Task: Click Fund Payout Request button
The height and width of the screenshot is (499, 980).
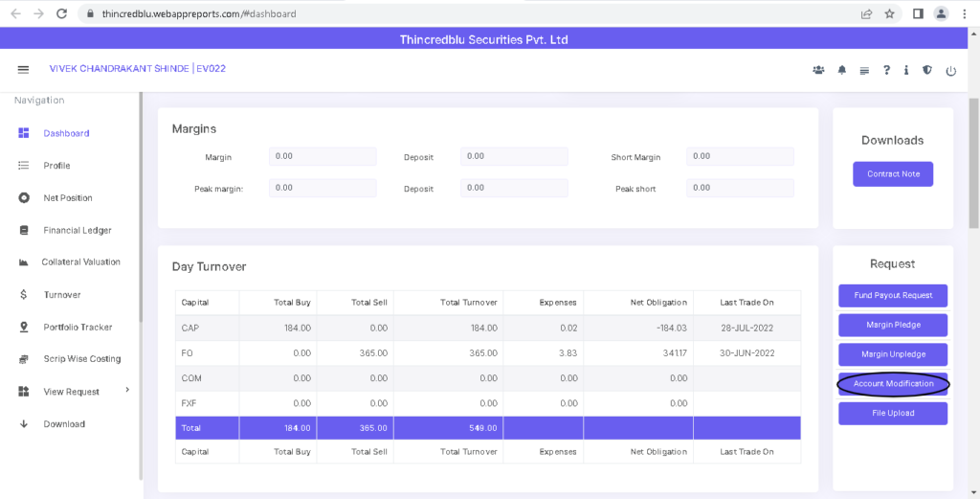Action: [x=893, y=295]
